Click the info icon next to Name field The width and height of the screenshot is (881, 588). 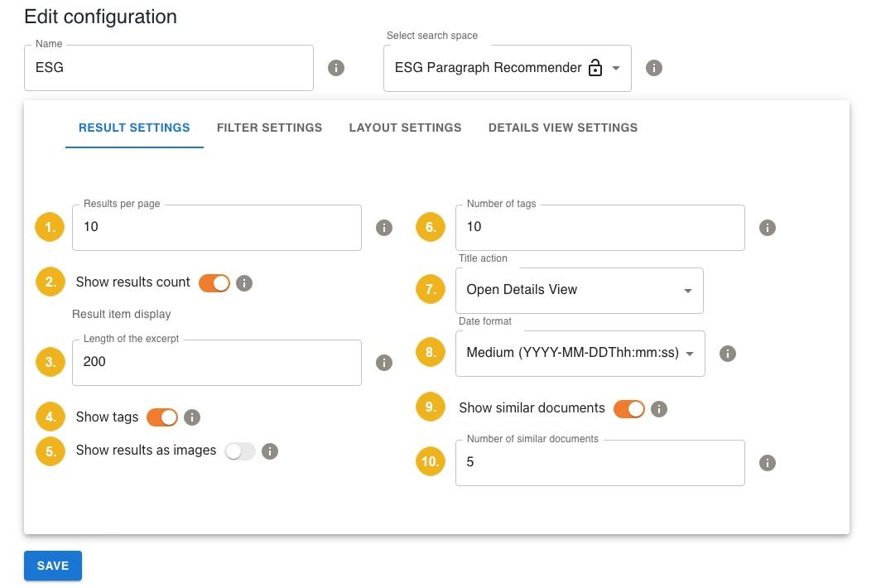point(336,68)
